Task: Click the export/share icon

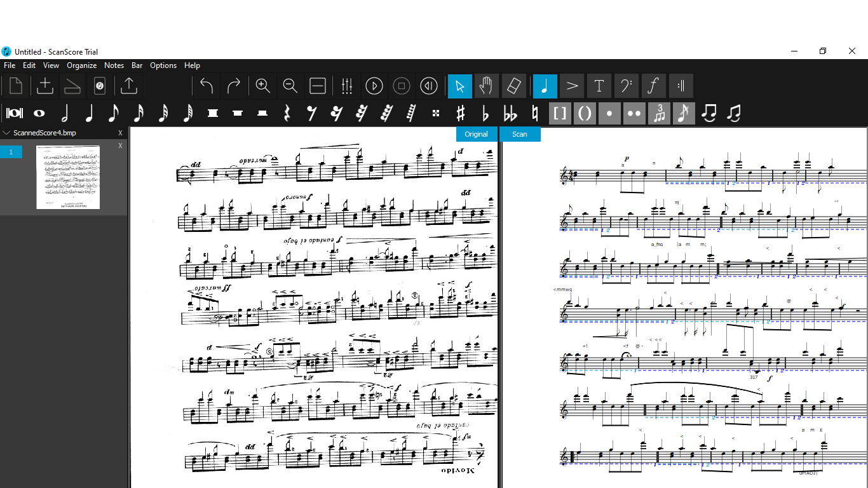Action: (x=128, y=86)
